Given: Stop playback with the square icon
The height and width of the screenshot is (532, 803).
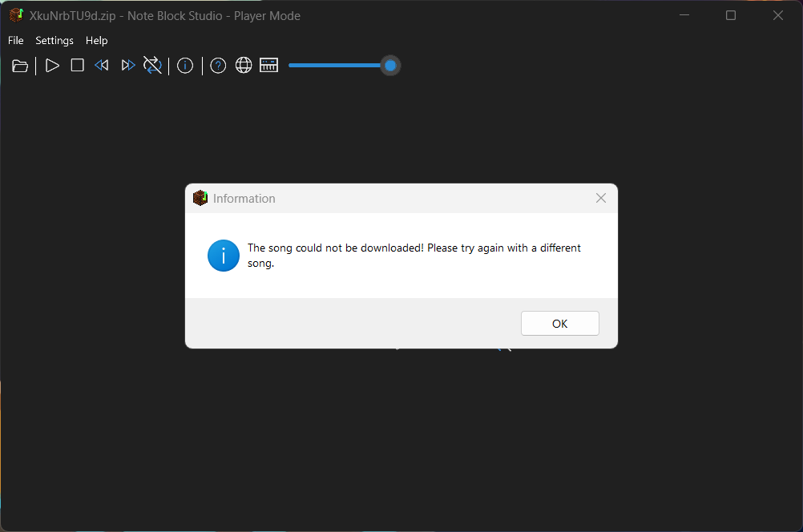Looking at the screenshot, I should (77, 66).
